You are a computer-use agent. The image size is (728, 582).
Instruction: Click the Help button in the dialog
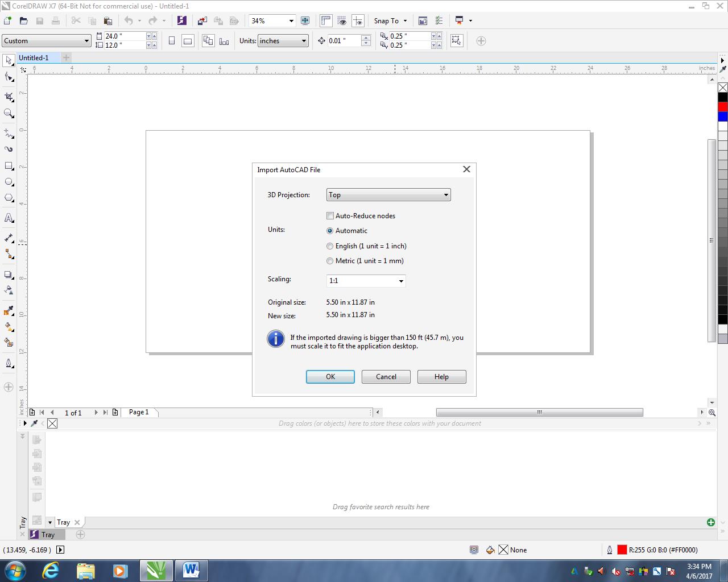point(442,377)
